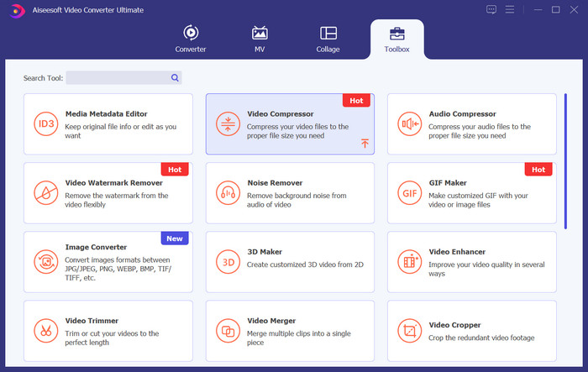
Task: Click the Video Cropper icon
Action: (x=410, y=331)
